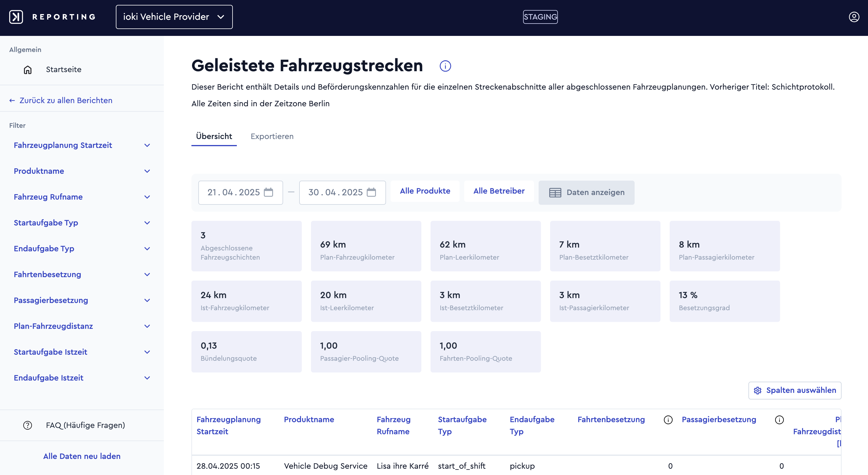Switch to the Exportieren tab
This screenshot has height=475, width=868.
pos(272,136)
